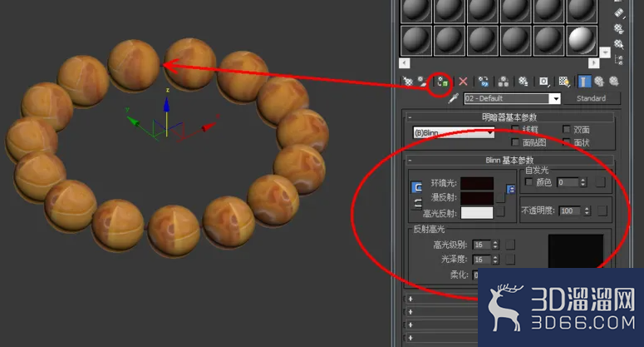This screenshot has height=347, width=644.
Task: Enable the 自发光 颜色 checkbox
Action: click(529, 181)
